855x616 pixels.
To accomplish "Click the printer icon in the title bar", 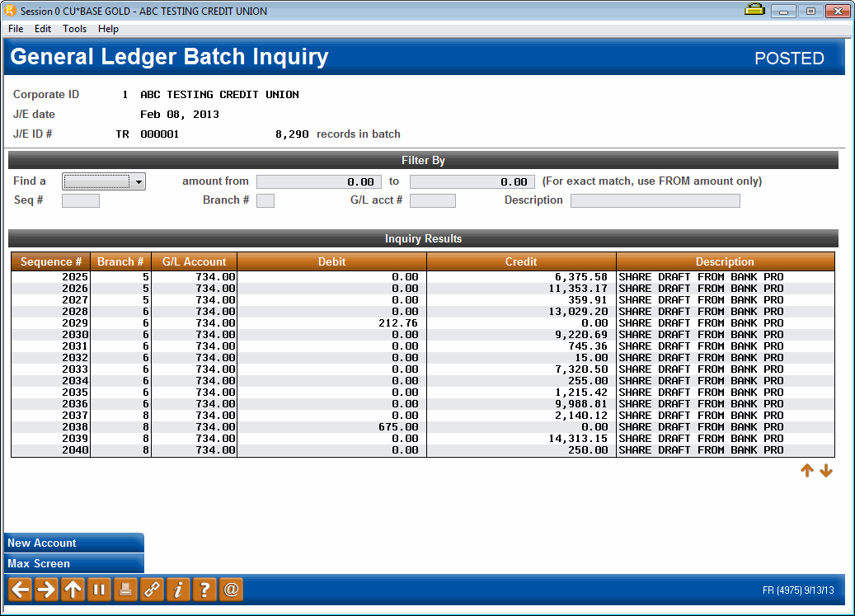I will pyautogui.click(x=754, y=10).
